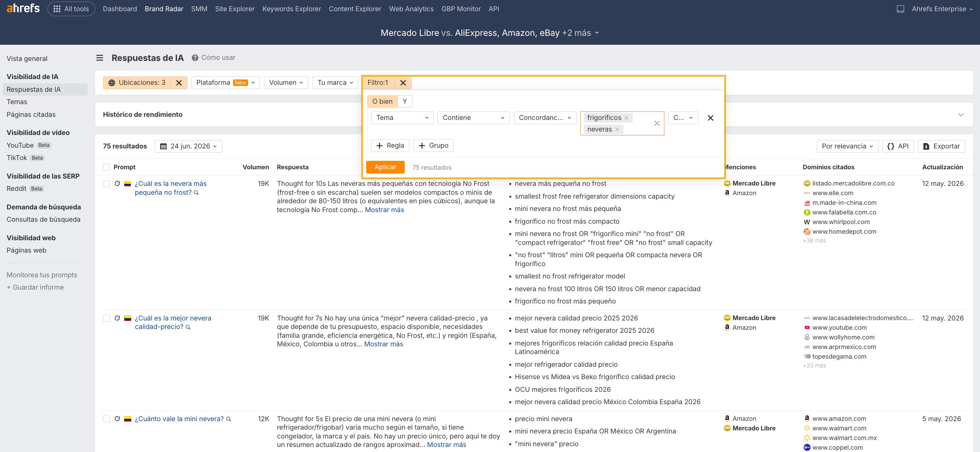Click the refresh icon beside first prompt
The height and width of the screenshot is (452, 980).
(117, 184)
